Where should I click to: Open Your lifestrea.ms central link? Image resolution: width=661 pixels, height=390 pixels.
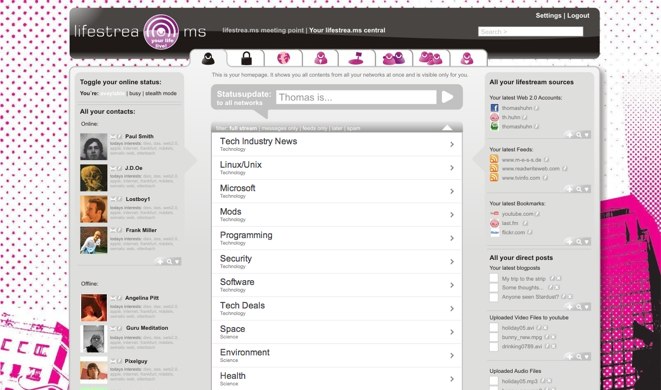click(x=347, y=30)
